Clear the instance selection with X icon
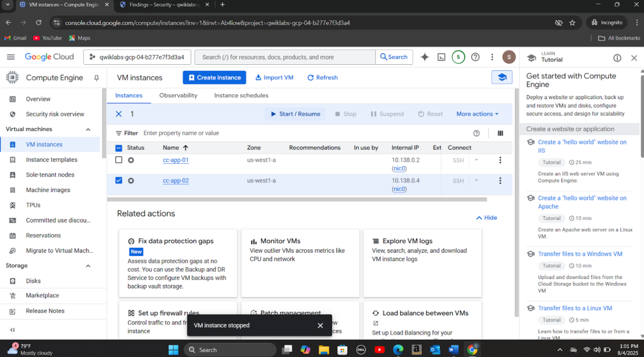 [x=119, y=114]
